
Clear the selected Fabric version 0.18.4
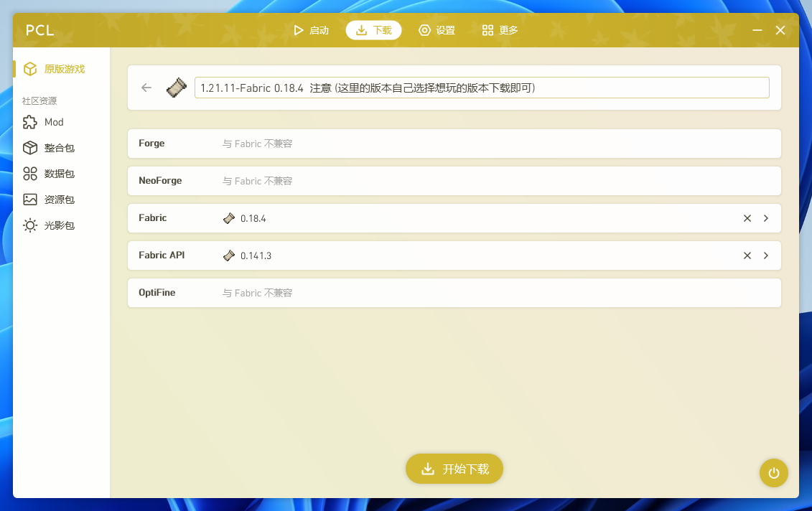point(747,218)
